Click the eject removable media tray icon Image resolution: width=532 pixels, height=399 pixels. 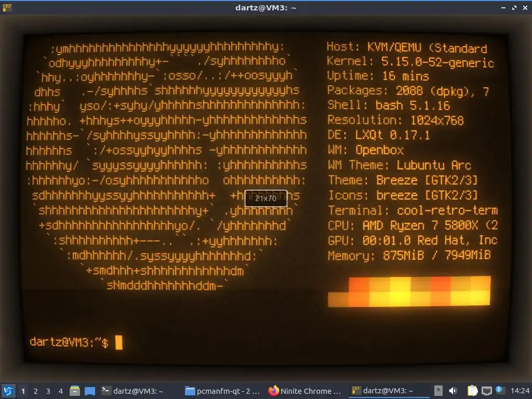pyautogui.click(x=438, y=391)
